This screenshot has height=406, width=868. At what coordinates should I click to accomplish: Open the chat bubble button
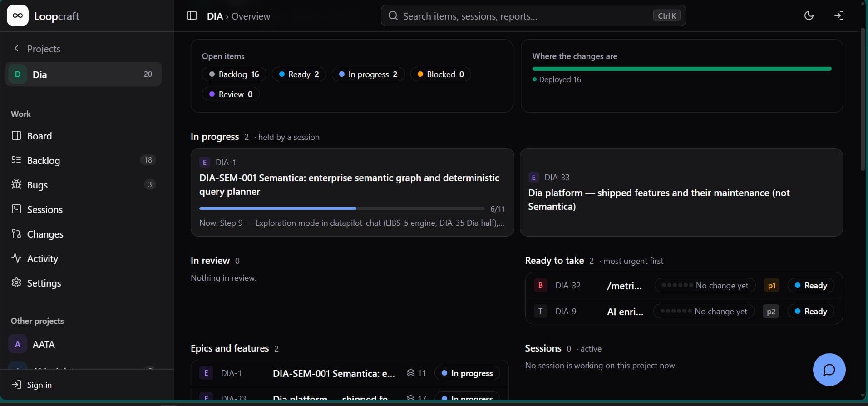829,370
